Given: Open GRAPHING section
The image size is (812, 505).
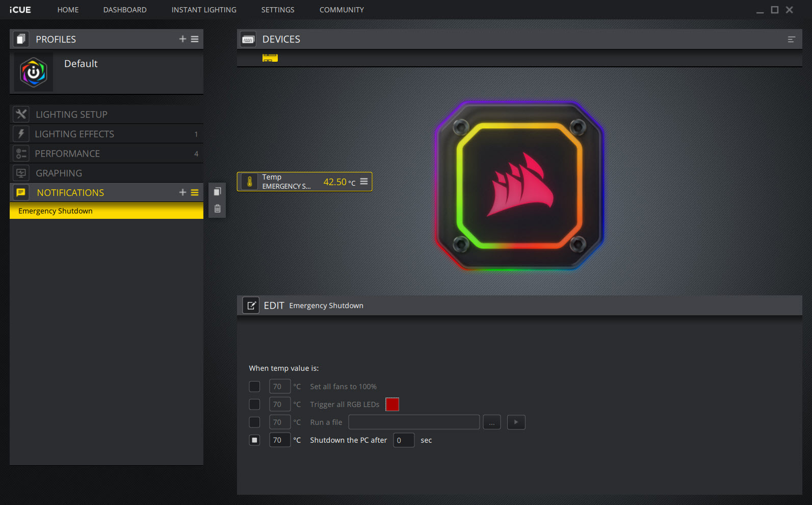Looking at the screenshot, I should click(x=107, y=173).
